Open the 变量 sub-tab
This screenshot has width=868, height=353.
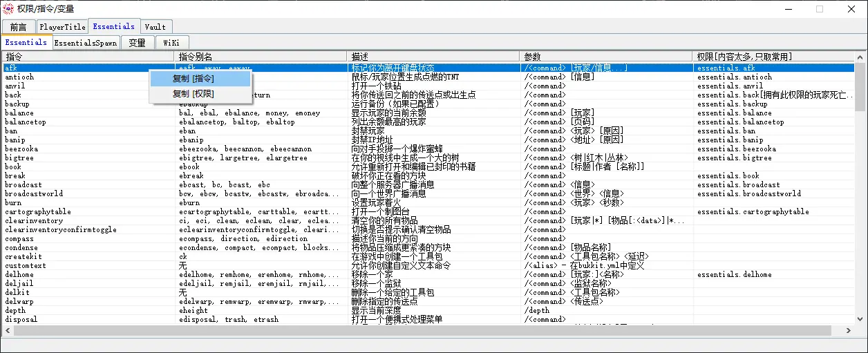[x=138, y=43]
